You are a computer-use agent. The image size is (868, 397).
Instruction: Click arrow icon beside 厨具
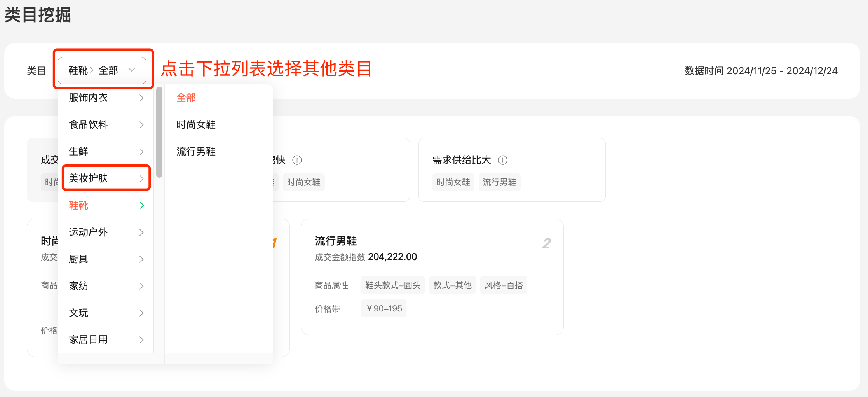click(141, 259)
